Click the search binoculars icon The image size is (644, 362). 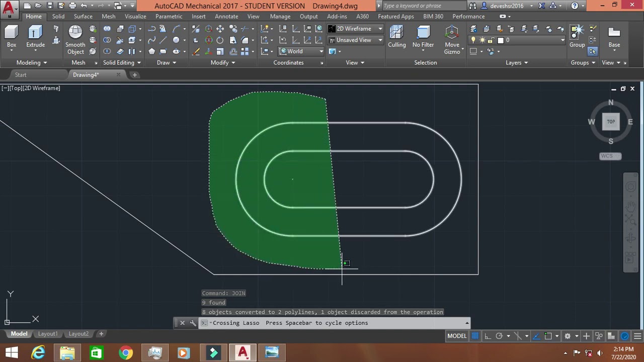click(x=473, y=6)
